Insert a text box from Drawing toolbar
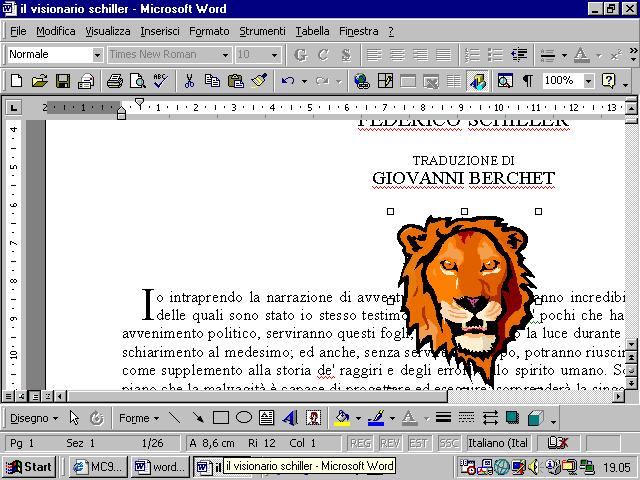 point(267,418)
